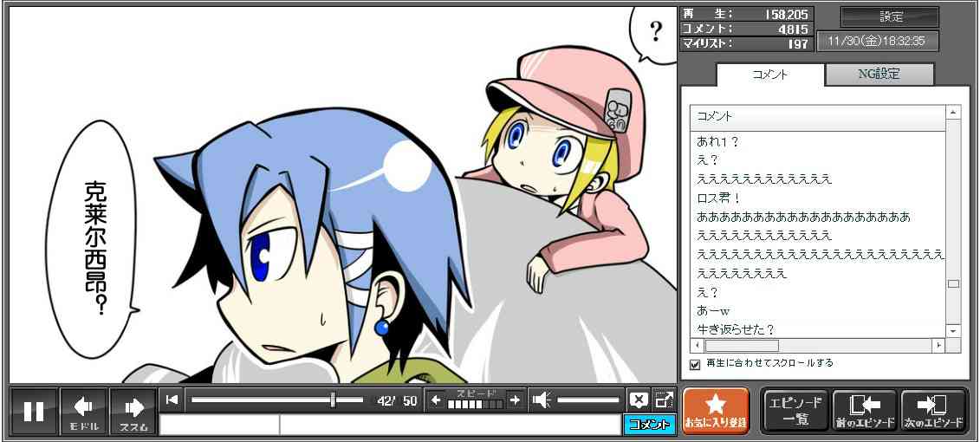980x442 pixels.
Task: Click the ススム (forward) arrow button
Action: tap(133, 411)
